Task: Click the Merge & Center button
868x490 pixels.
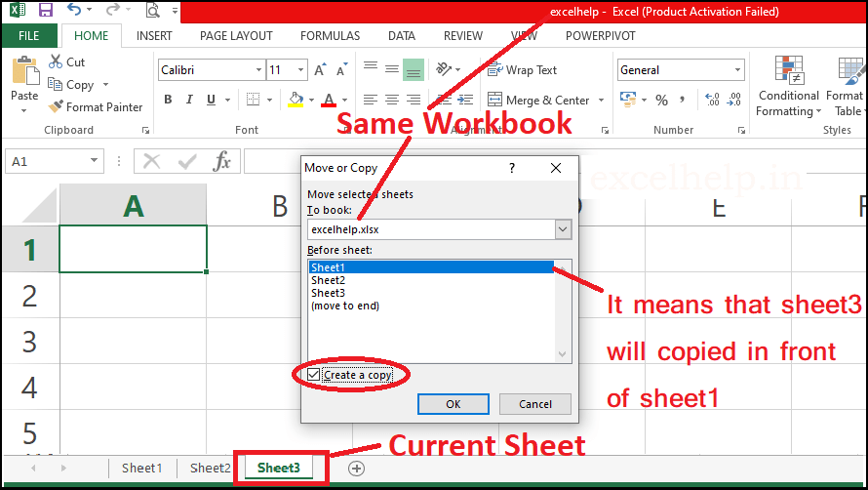Action: (538, 101)
